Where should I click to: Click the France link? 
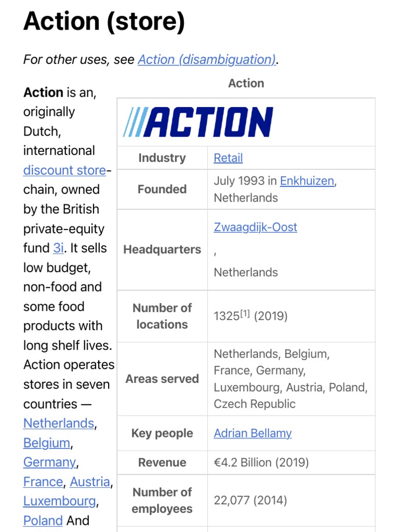click(43, 482)
